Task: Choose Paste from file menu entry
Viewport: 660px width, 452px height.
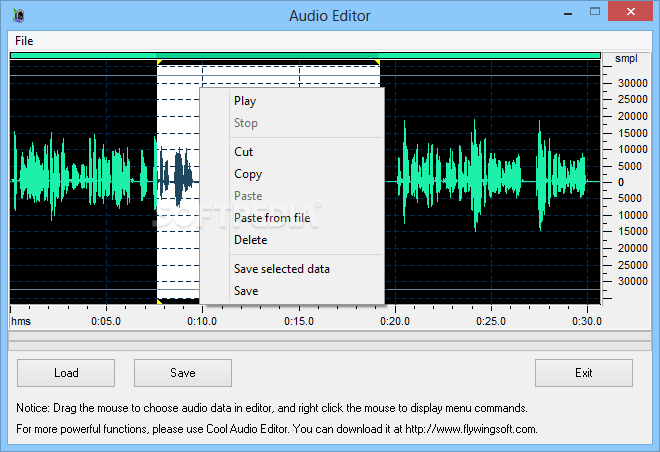Action: coord(272,218)
